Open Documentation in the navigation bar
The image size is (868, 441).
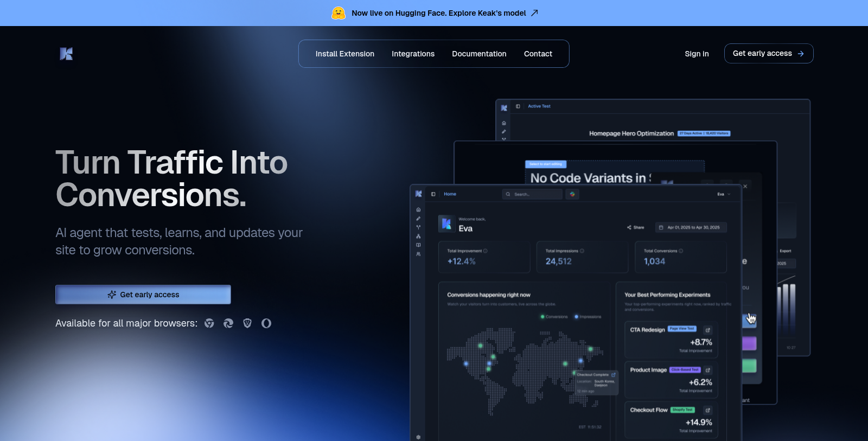click(479, 54)
